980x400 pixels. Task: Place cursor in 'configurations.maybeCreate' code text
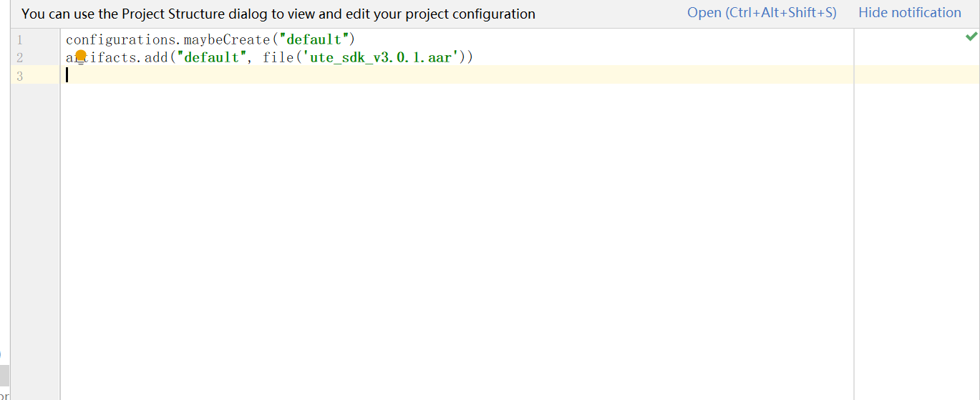pos(168,40)
